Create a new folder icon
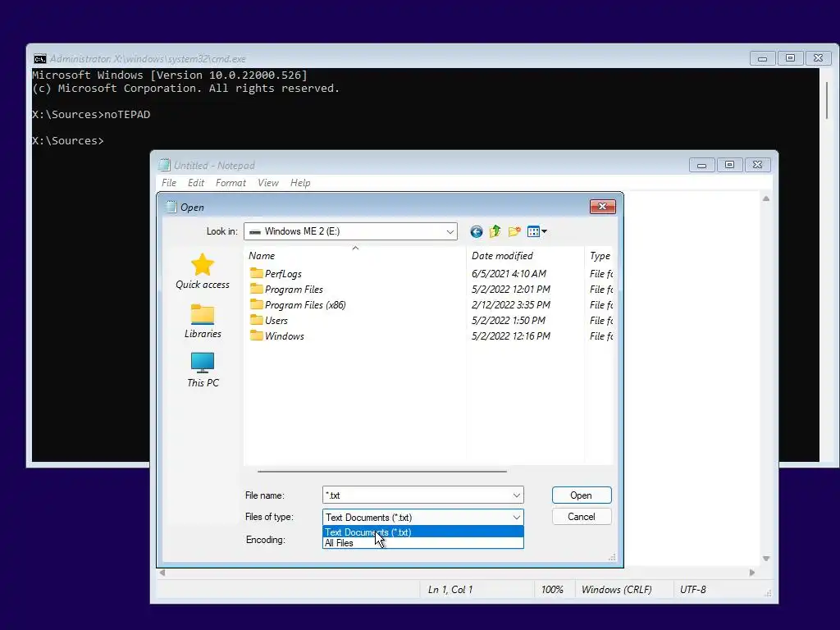840x630 pixels. pyautogui.click(x=514, y=231)
